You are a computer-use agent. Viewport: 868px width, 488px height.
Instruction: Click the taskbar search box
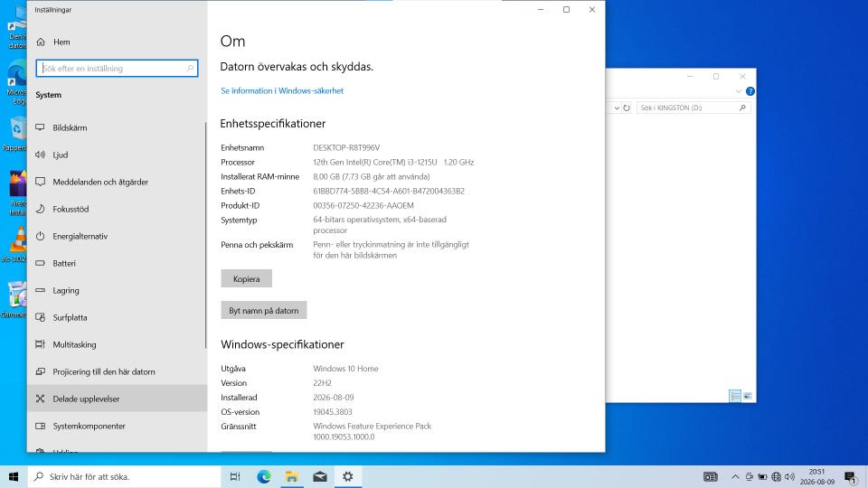point(124,476)
